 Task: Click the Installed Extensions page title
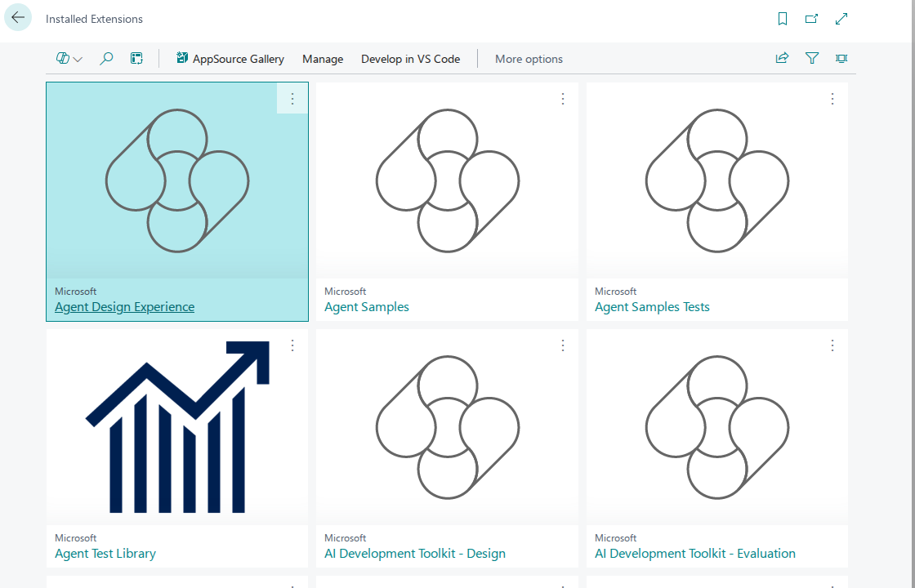[x=94, y=20]
